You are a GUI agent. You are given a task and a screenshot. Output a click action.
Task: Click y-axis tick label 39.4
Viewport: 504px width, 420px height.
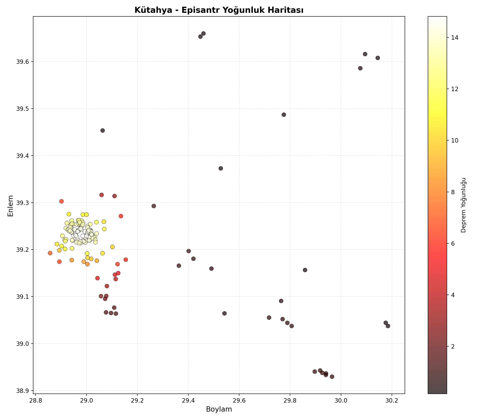(23, 156)
